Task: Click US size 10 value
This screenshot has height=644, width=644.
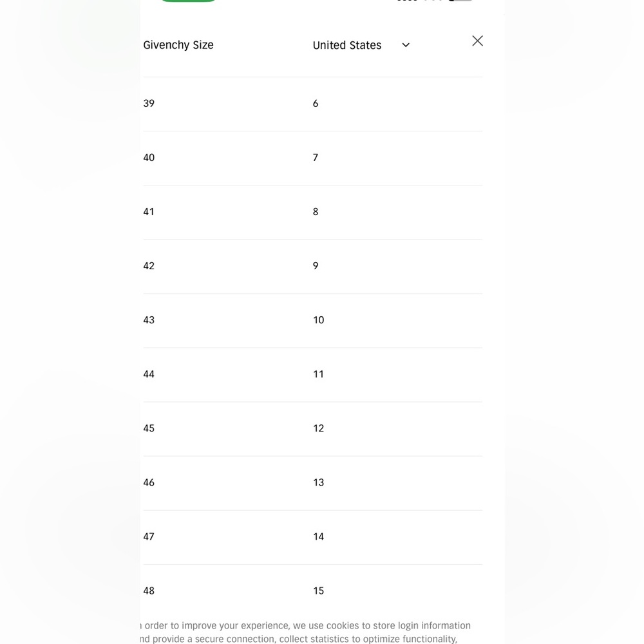Action: pos(319,320)
